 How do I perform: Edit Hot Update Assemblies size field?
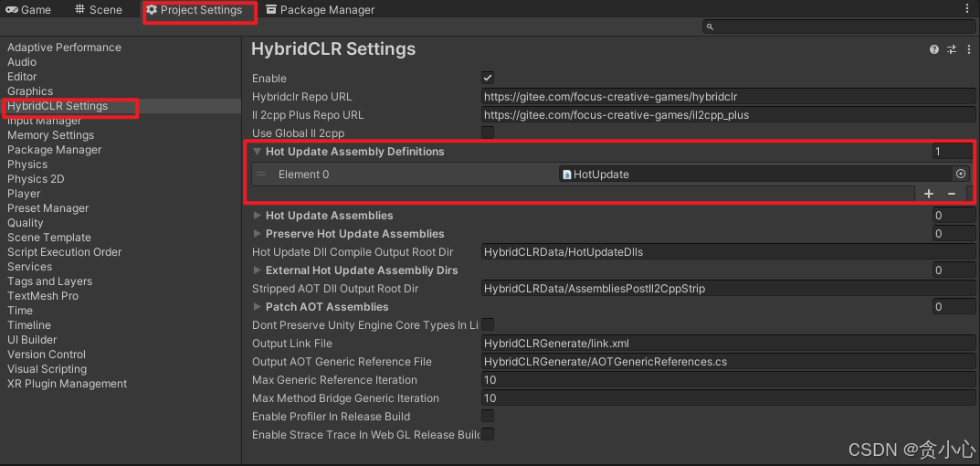(x=954, y=215)
